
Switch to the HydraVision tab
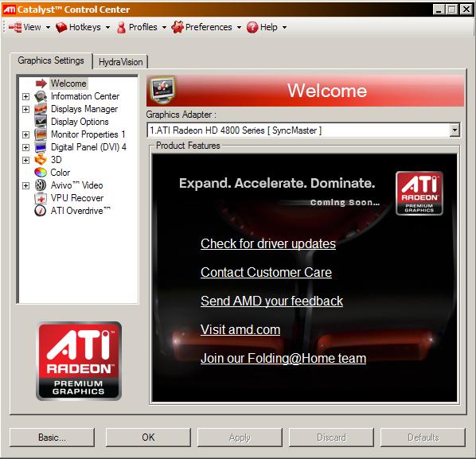pos(120,62)
